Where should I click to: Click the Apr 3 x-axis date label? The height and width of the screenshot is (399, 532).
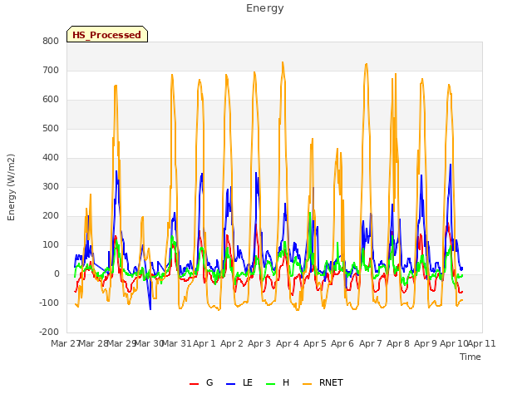(x=259, y=343)
